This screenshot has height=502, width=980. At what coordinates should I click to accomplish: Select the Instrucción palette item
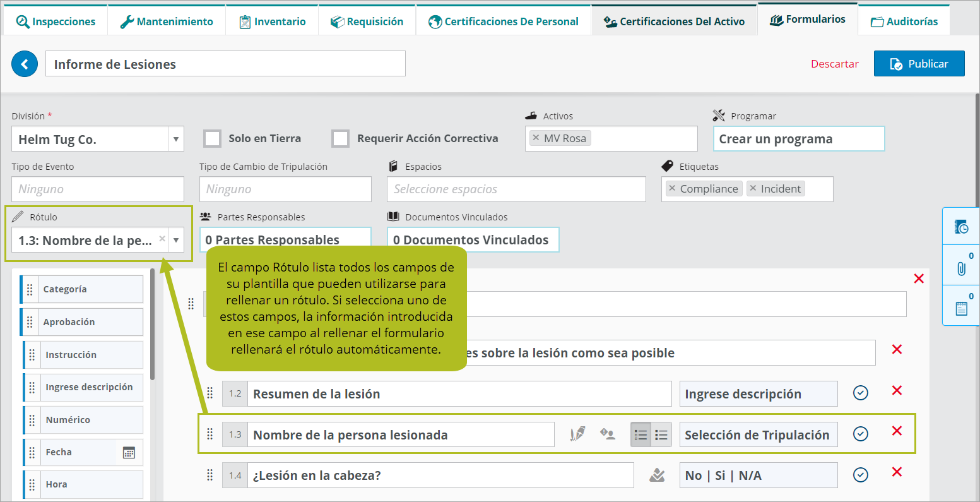[83, 355]
